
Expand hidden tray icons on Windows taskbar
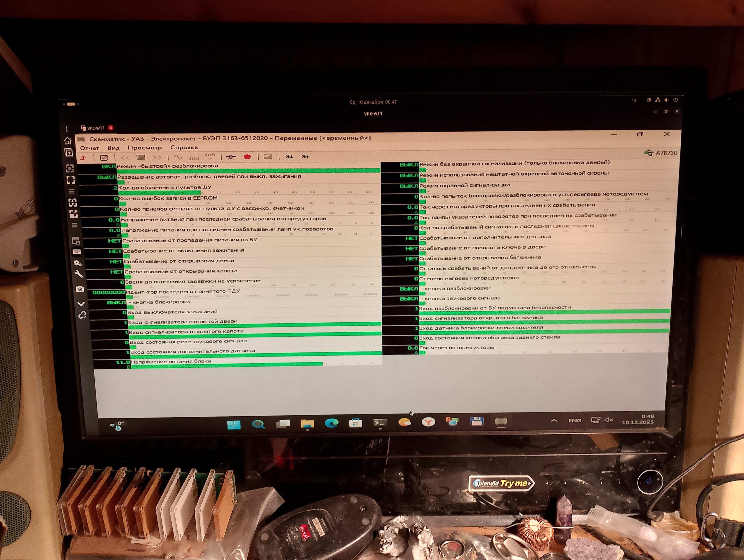(554, 420)
